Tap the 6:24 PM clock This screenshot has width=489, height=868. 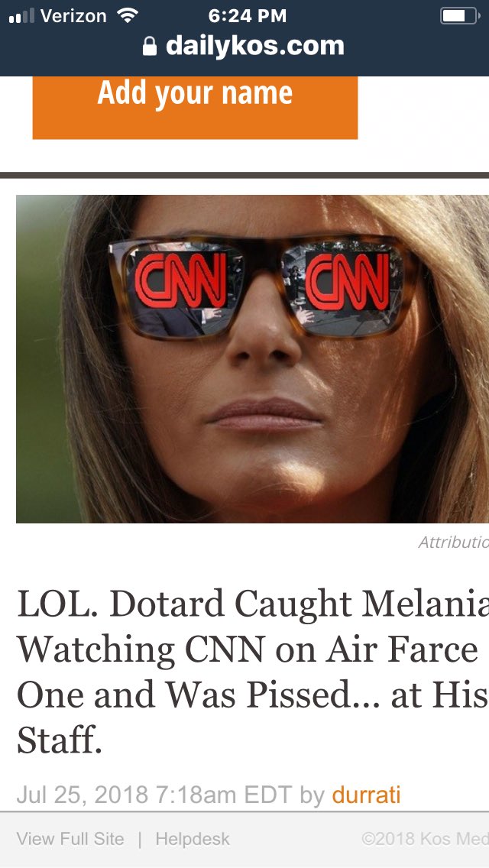(x=248, y=16)
